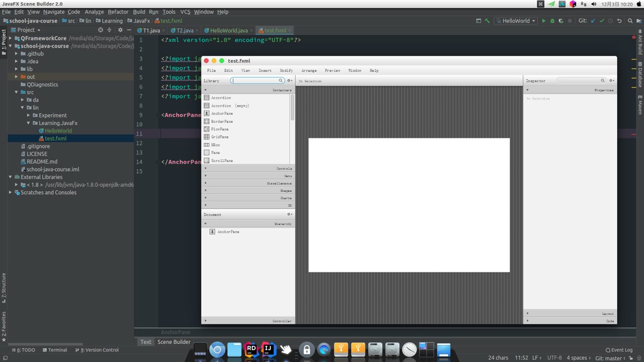Click Git Update Project blue arrow
The height and width of the screenshot is (362, 644).
(x=593, y=21)
